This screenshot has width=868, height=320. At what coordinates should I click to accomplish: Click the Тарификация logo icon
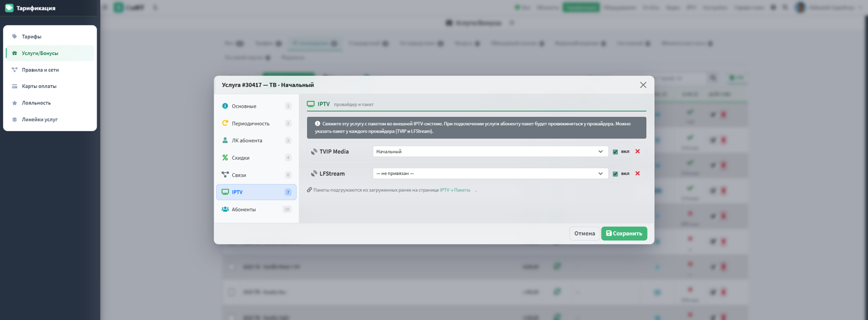(9, 8)
